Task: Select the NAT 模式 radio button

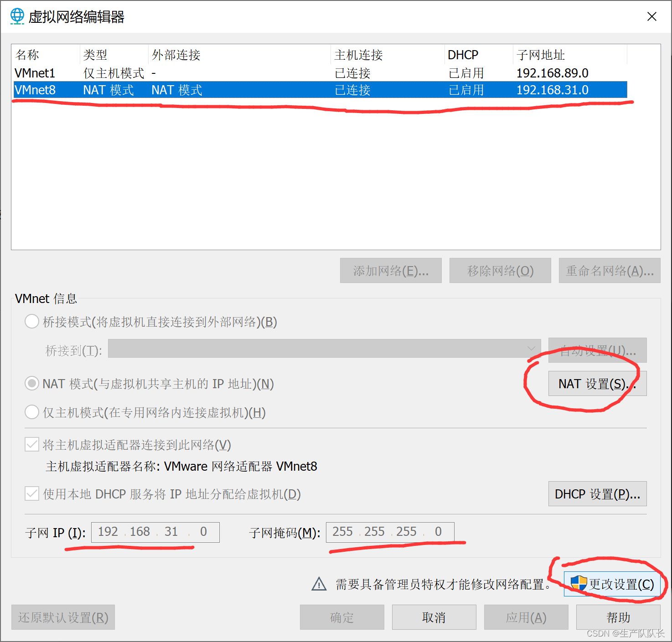Action: pyautogui.click(x=32, y=384)
